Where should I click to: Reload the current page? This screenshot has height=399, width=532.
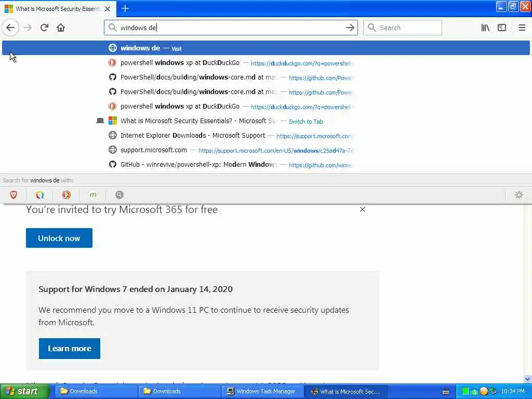[x=44, y=28]
